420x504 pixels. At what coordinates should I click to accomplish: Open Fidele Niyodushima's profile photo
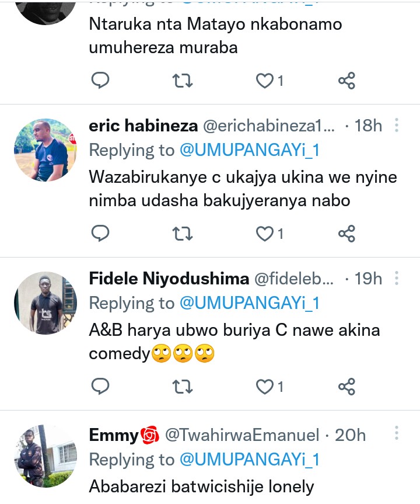pos(45,303)
